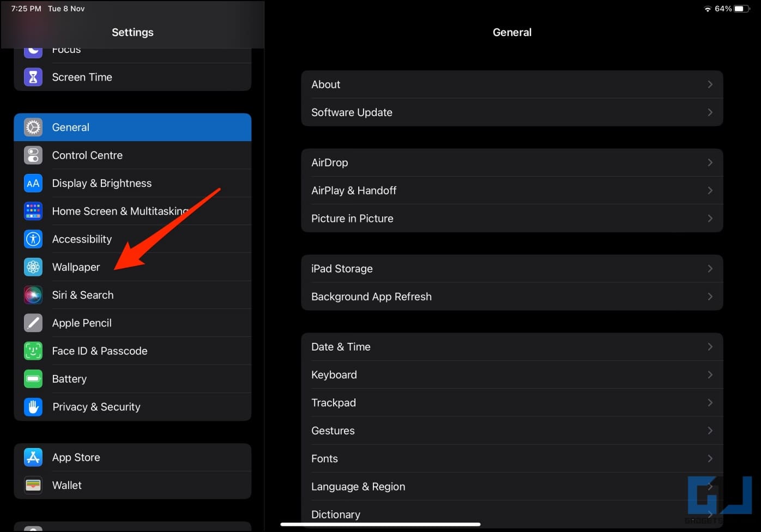
Task: Tap the home indicator bar
Action: 380,524
